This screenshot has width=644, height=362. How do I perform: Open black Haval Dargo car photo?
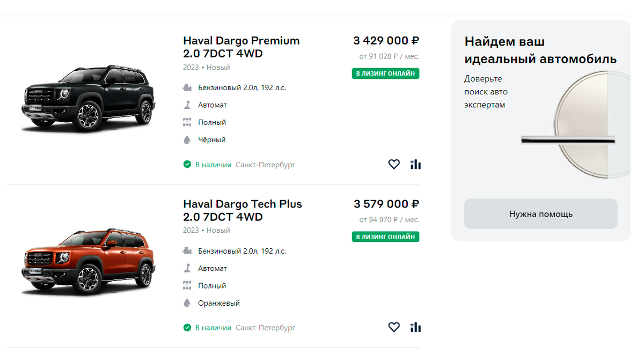click(x=87, y=99)
